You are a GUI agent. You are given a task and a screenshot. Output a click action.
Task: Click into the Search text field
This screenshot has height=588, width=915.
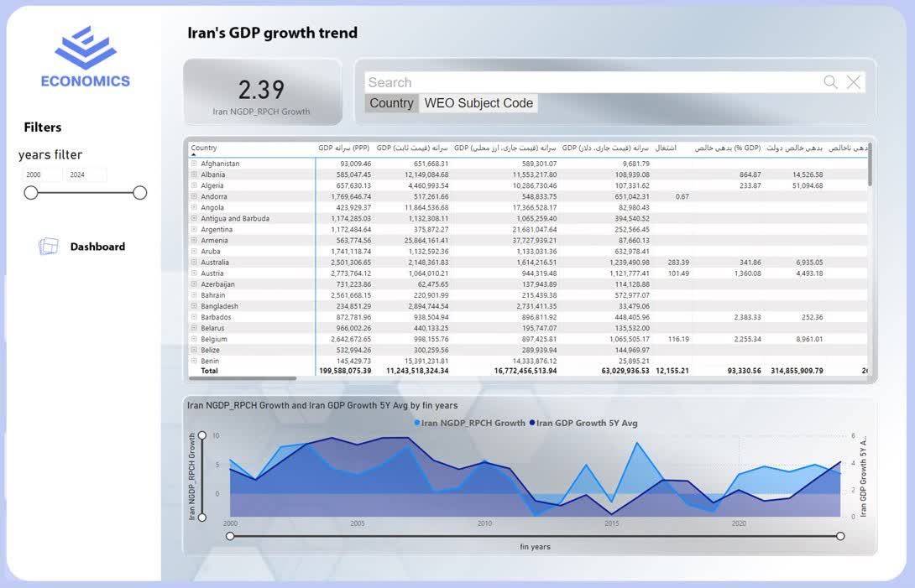(588, 82)
